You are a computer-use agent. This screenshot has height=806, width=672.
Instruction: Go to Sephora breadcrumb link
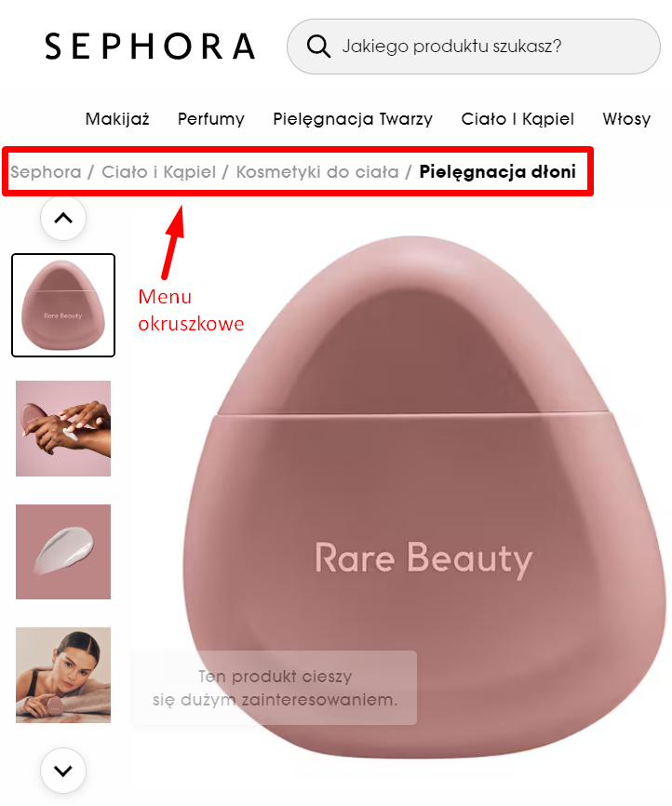(46, 171)
